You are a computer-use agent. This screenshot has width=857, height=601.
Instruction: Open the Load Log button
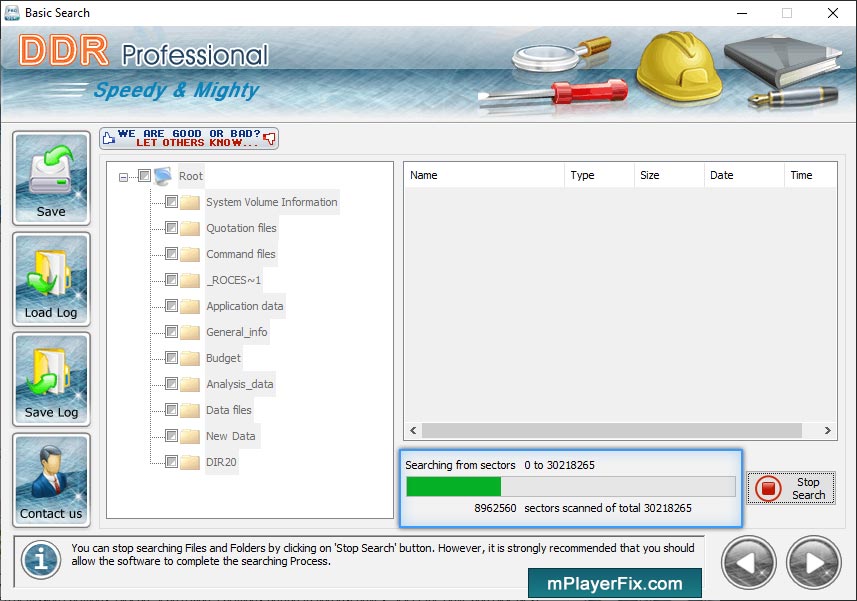coord(51,279)
